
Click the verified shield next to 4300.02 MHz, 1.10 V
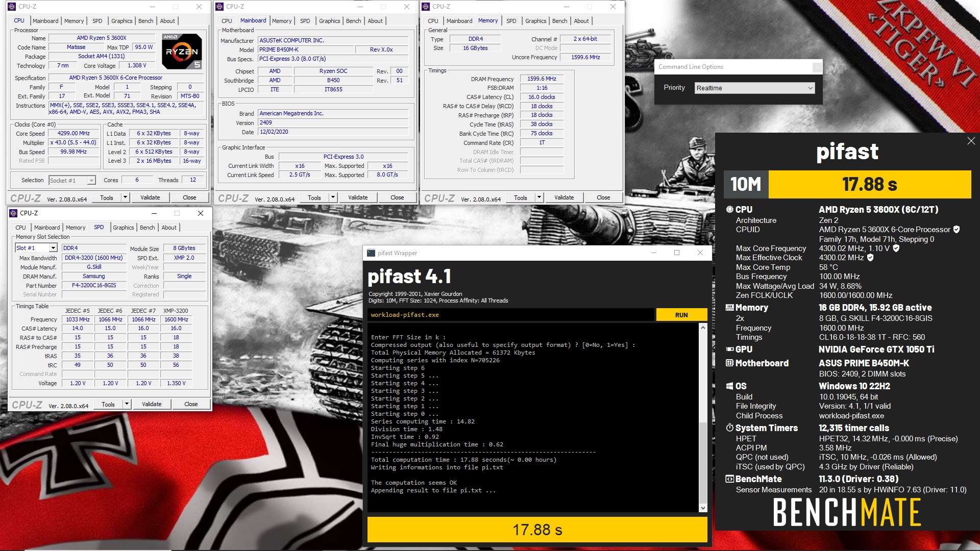(x=896, y=248)
